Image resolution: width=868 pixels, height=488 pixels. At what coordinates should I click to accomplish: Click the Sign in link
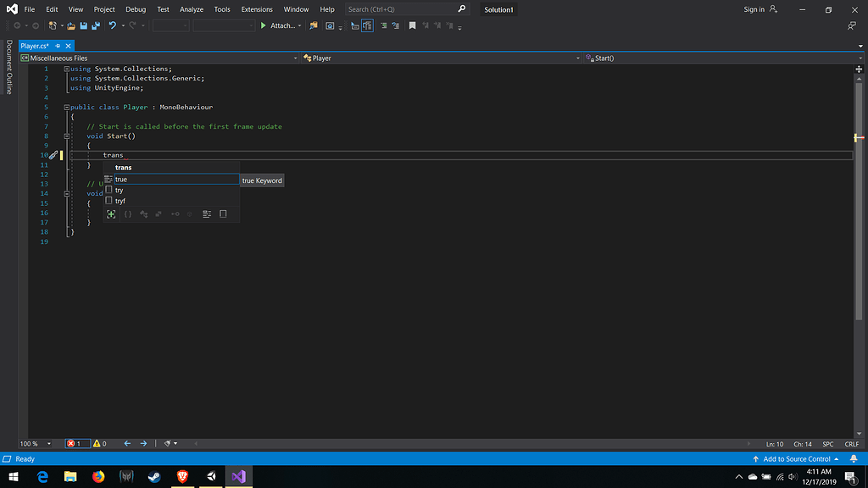coord(754,9)
